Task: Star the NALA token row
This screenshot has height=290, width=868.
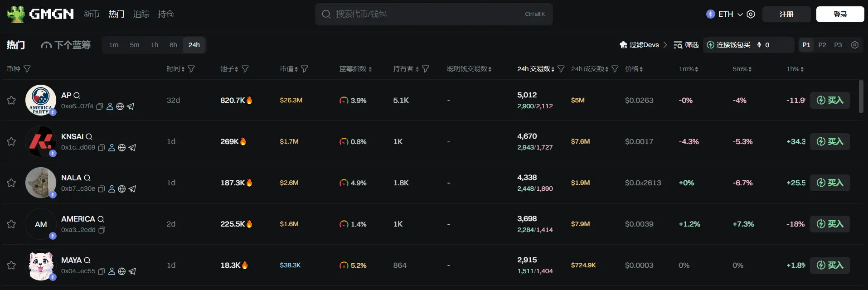Action: tap(11, 183)
